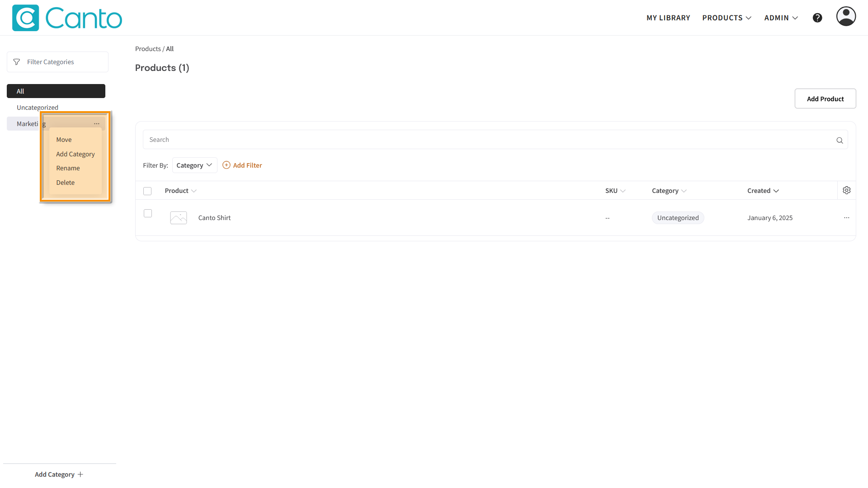Expand the PRODUCTS navigation dropdown
Screen dimensions: 868x488
pos(727,18)
